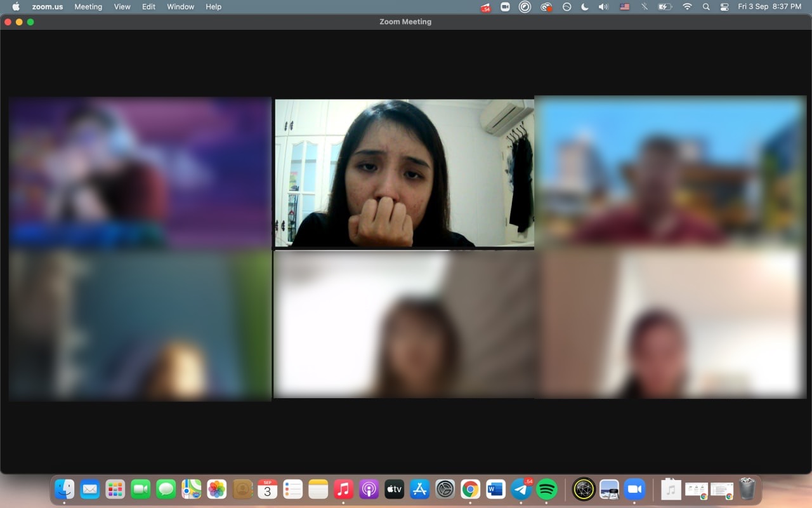The width and height of the screenshot is (812, 508).
Task: Open Microsoft Word from the Dock
Action: coord(495,489)
